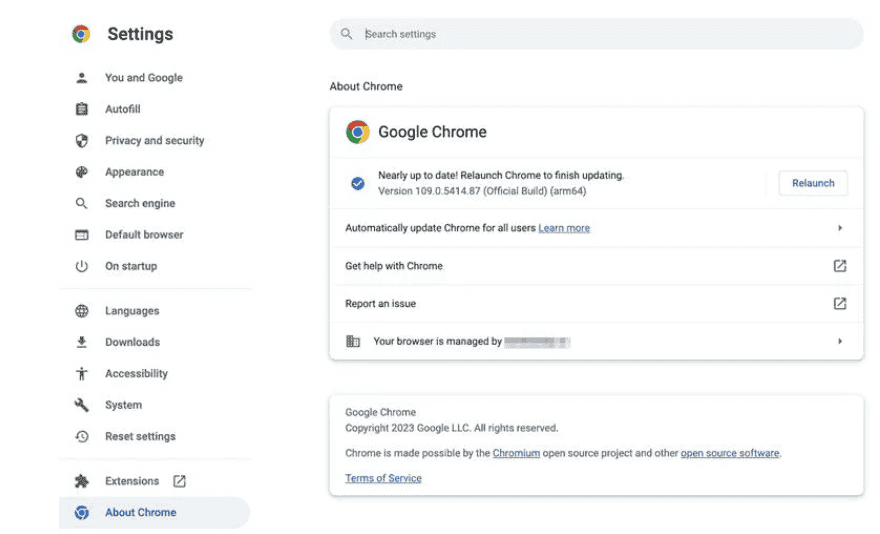This screenshot has width=880, height=534.
Task: Click the Privacy and security shield icon
Action: coord(82,141)
